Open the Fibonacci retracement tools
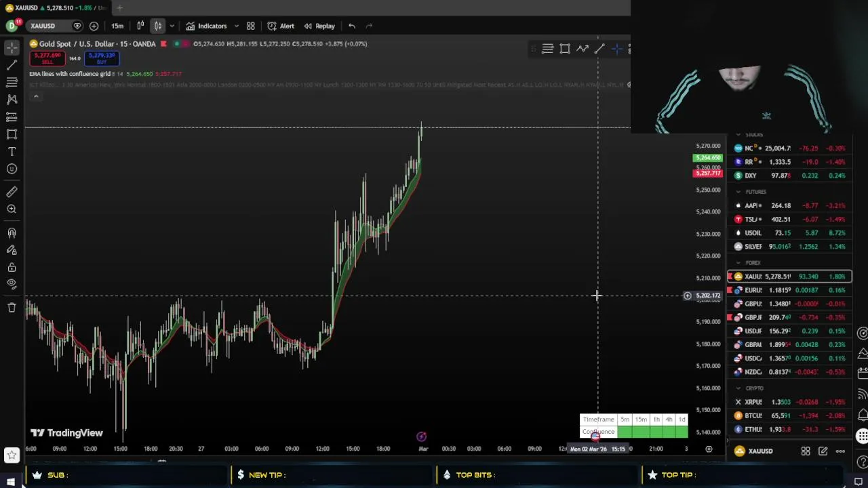This screenshot has width=868, height=488. click(12, 82)
